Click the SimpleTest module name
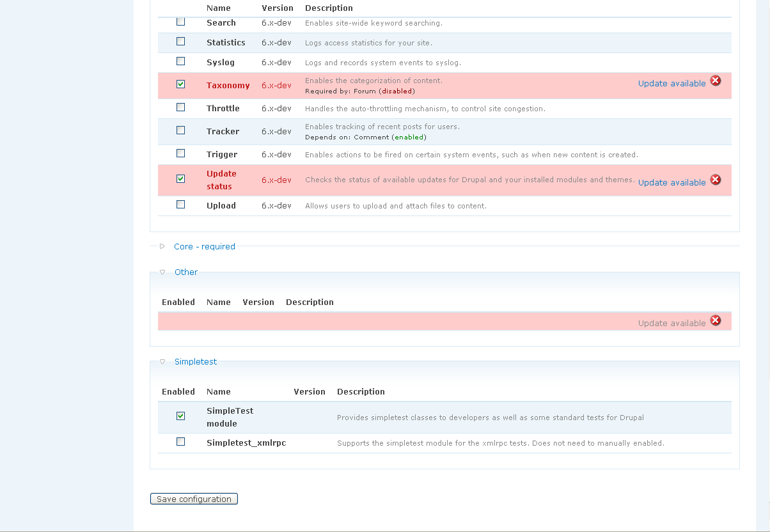Image resolution: width=770 pixels, height=532 pixels. 230,418
